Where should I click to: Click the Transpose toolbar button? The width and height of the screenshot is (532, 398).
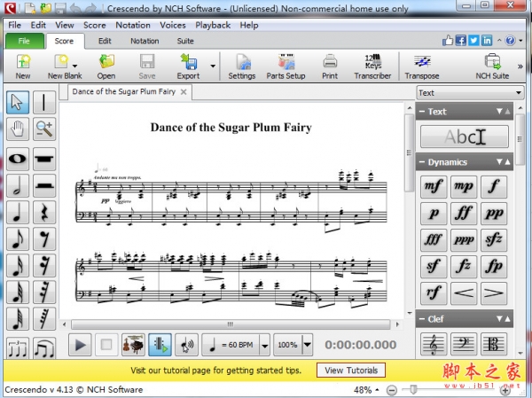coord(422,66)
